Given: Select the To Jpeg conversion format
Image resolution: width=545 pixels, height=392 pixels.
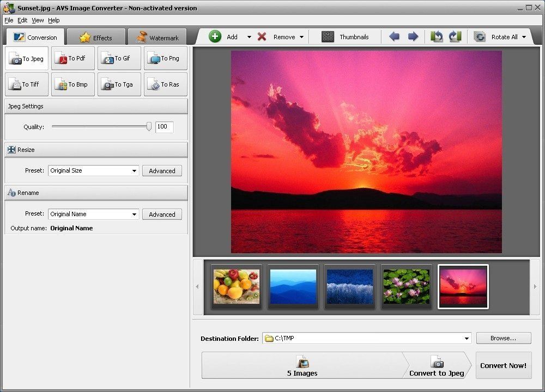Looking at the screenshot, I should 26,58.
